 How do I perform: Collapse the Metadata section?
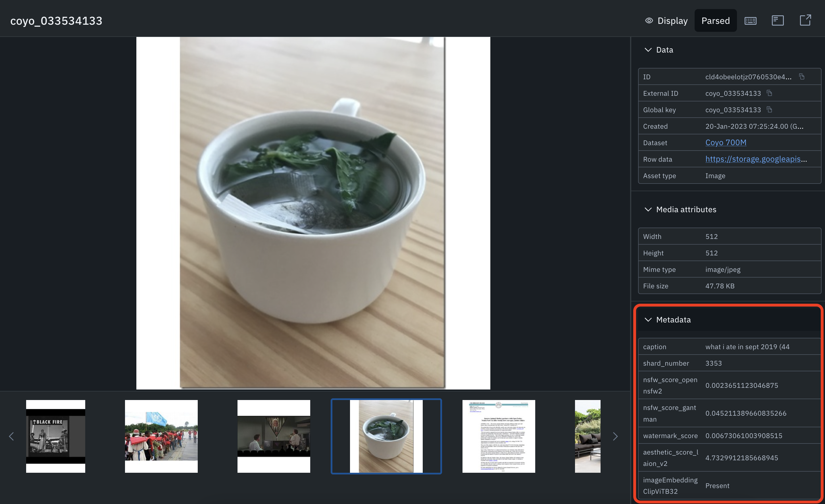click(x=648, y=320)
